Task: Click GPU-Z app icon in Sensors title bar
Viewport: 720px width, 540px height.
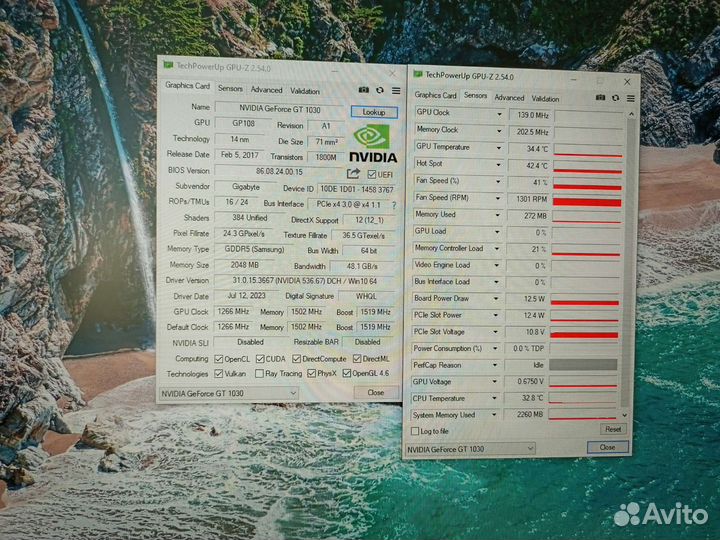Action: coord(417,74)
